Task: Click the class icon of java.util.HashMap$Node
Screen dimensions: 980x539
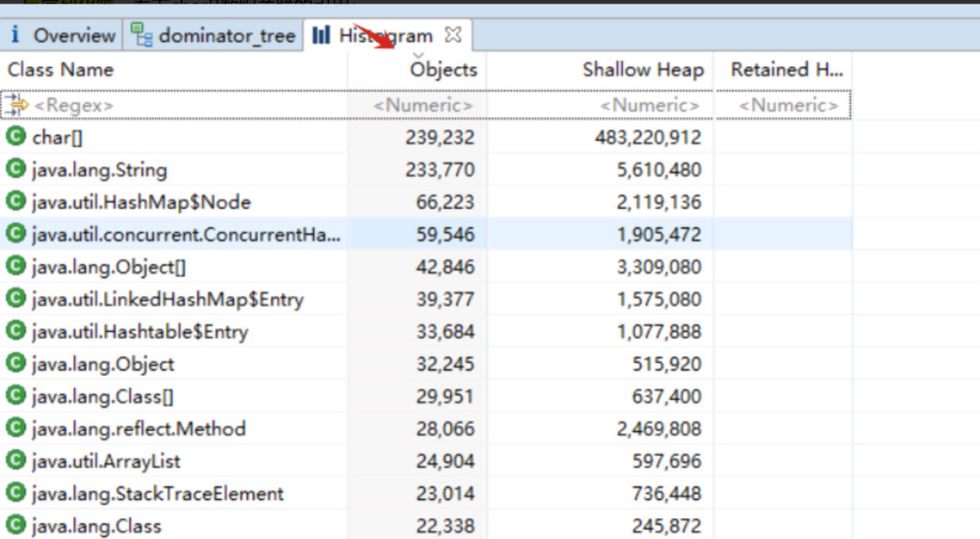Action: 15,201
